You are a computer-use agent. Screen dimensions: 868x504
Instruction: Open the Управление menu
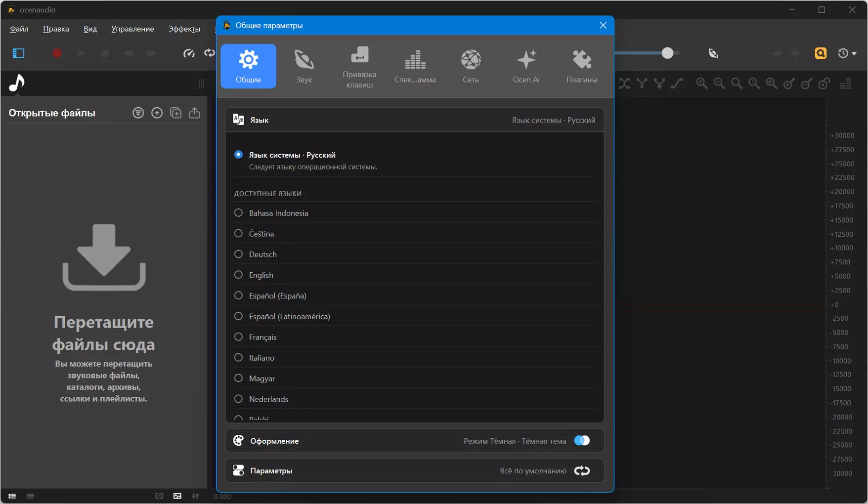coord(132,29)
